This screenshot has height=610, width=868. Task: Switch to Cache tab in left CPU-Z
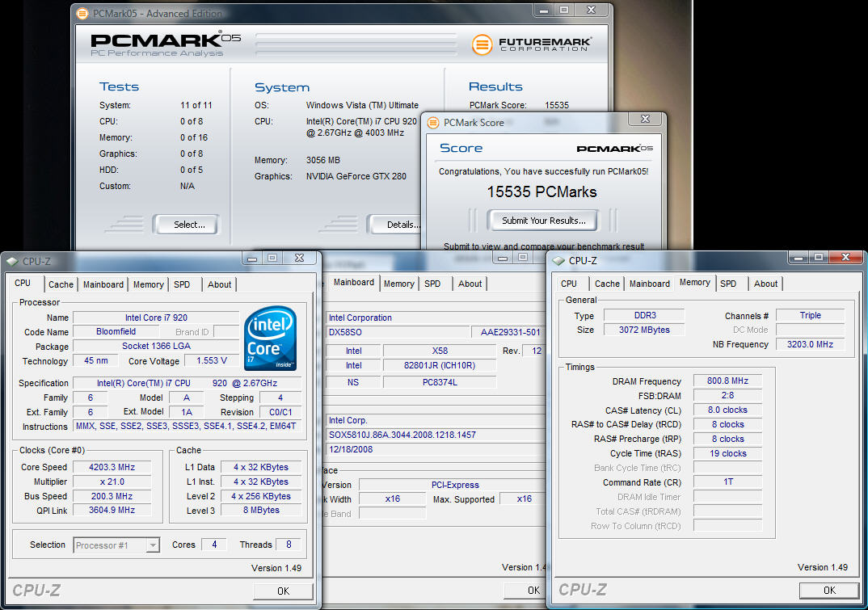[61, 284]
